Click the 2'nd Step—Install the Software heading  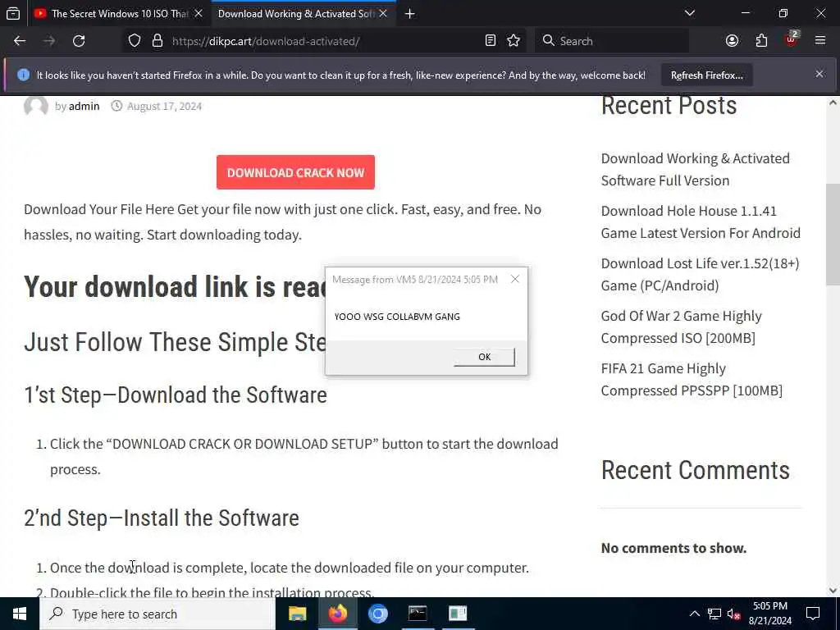[x=162, y=518]
